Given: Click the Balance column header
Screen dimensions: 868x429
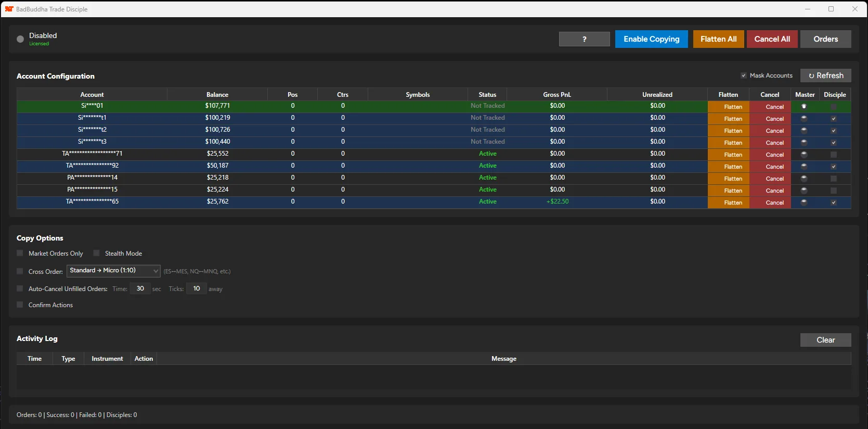Looking at the screenshot, I should (217, 95).
